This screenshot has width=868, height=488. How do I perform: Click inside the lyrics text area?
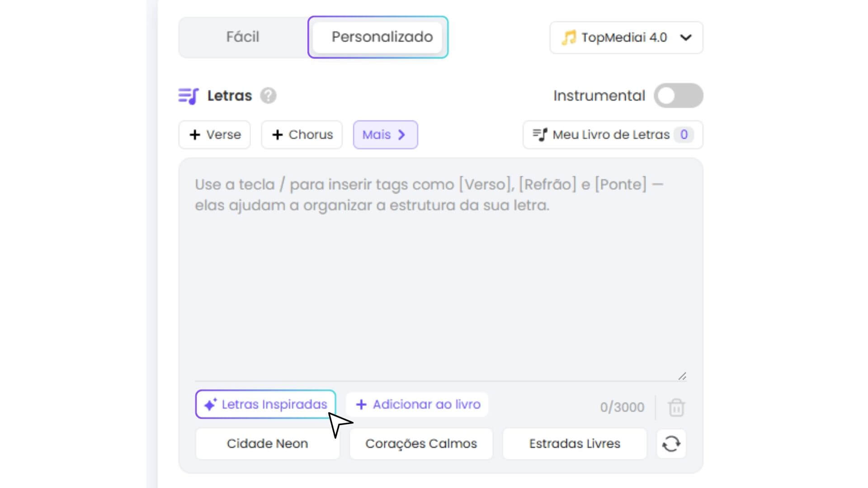441,280
